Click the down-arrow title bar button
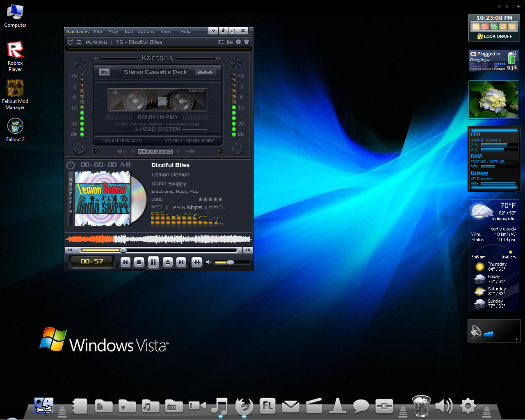The height and width of the screenshot is (420, 525). pos(213,31)
